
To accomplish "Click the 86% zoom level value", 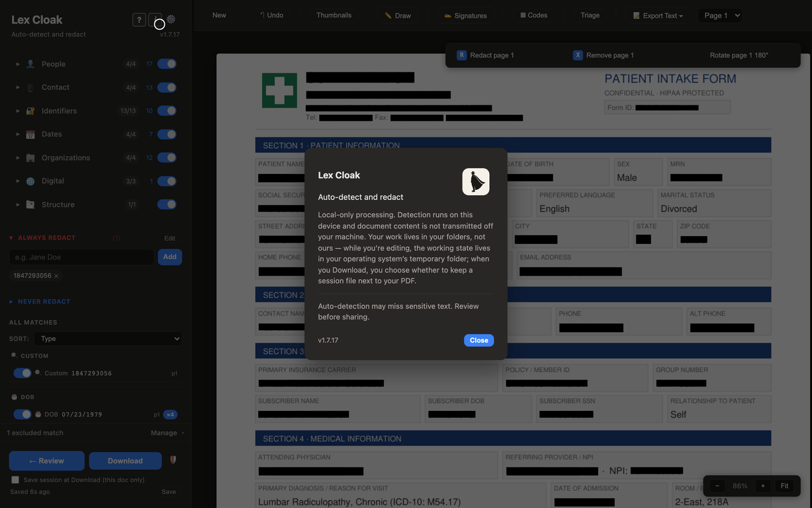I will [x=740, y=486].
